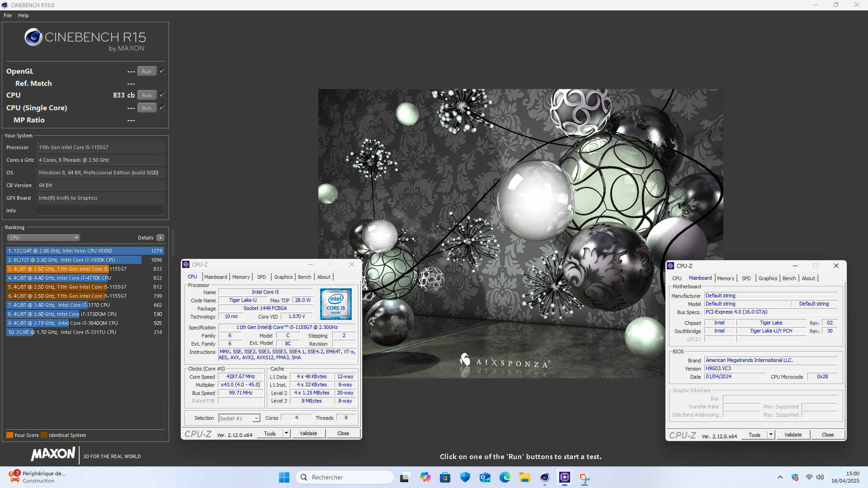
Task: Click the MAXON logo at bottom
Action: click(53, 454)
